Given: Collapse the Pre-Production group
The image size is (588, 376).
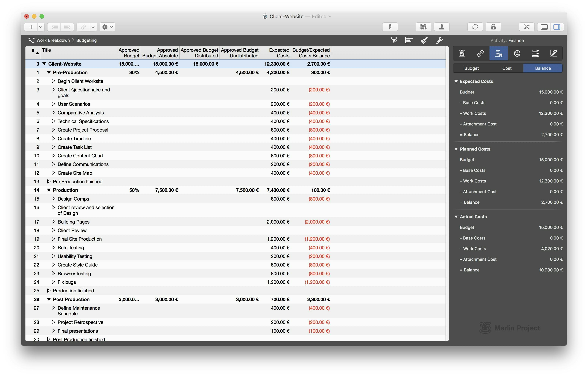Looking at the screenshot, I should click(x=49, y=72).
